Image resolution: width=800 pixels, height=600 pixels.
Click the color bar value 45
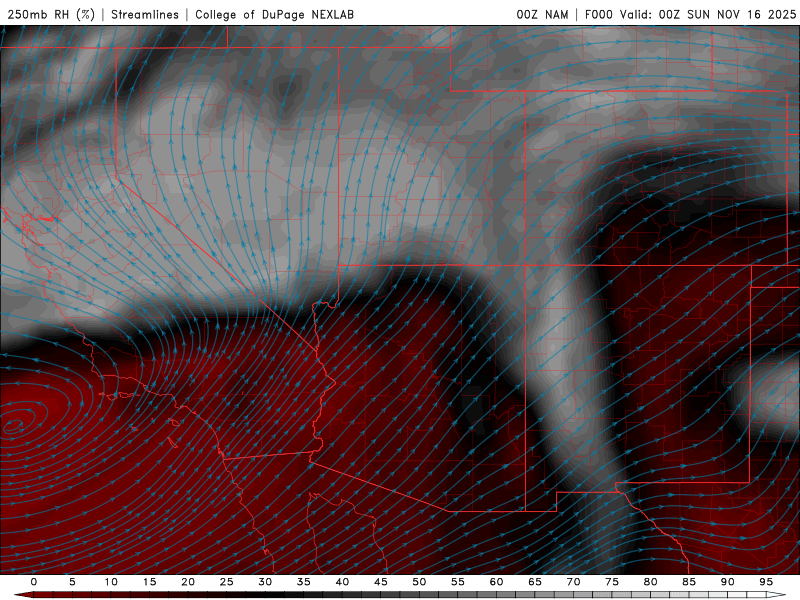(x=381, y=582)
